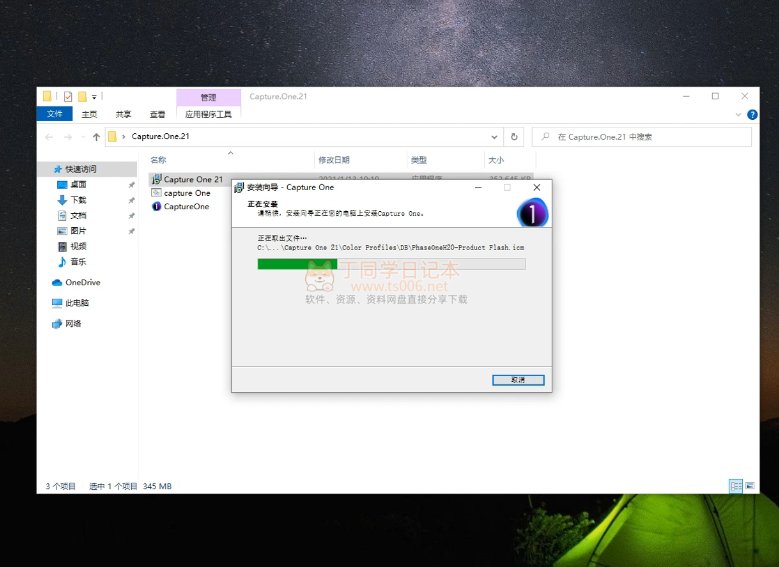The height and width of the screenshot is (567, 779).
Task: Switch to details view layout icon
Action: 736,486
